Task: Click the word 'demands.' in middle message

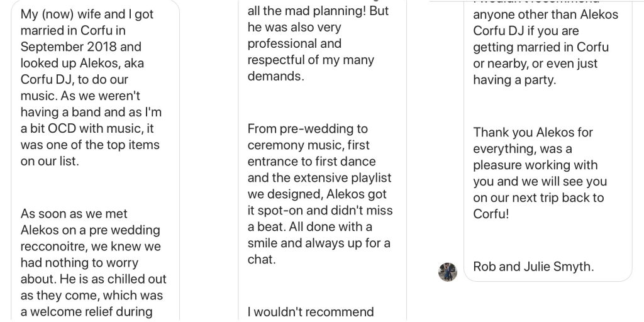Action: [275, 76]
